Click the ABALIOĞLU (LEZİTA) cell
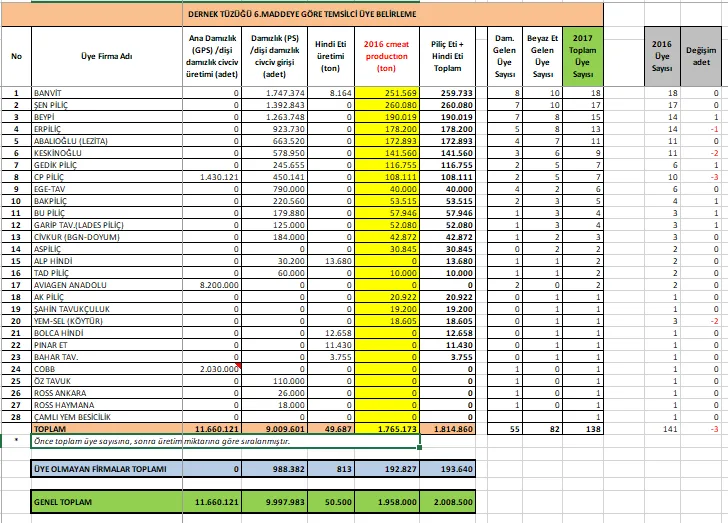728x523 pixels. coord(107,141)
